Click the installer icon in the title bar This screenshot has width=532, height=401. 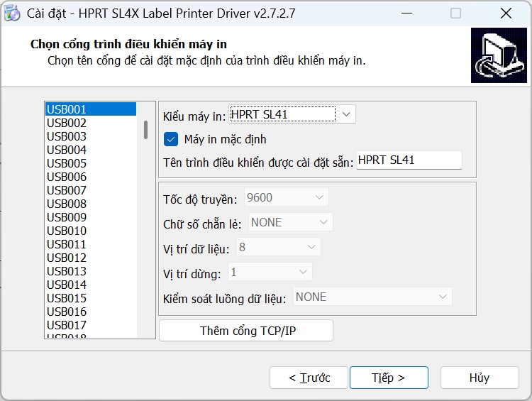pos(12,13)
